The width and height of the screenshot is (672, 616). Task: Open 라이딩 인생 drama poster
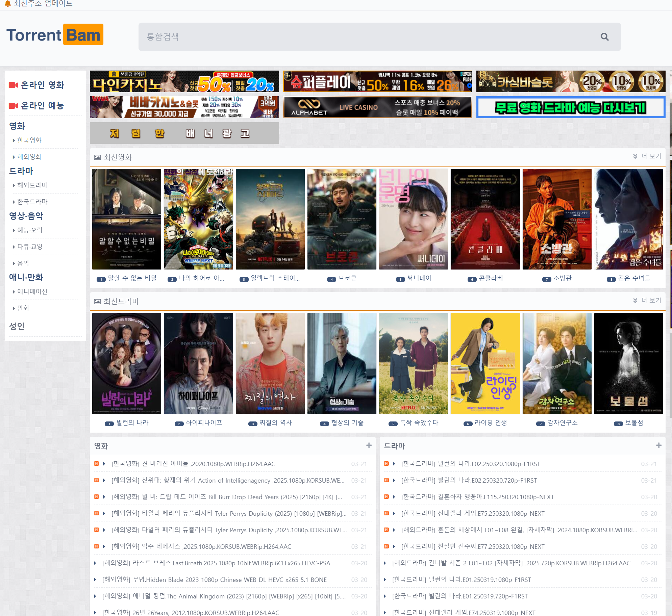pos(485,363)
